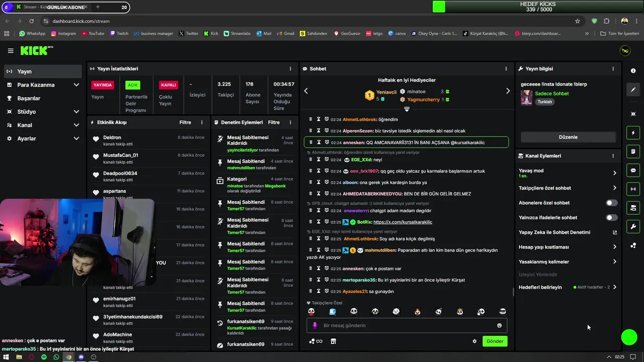
Task: Open the x.com/kursatkarakilic link in chat
Action: 403,222
